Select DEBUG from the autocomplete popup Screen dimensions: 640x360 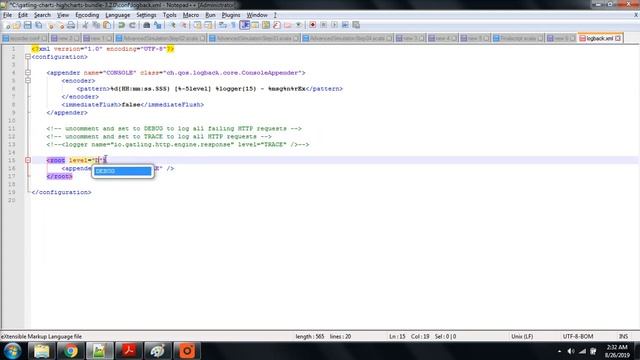122,171
